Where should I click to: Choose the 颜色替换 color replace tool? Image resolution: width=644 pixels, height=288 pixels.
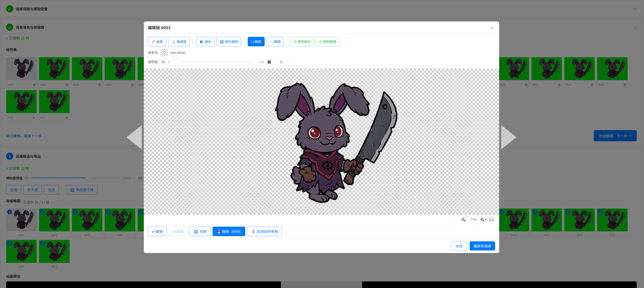(228, 42)
